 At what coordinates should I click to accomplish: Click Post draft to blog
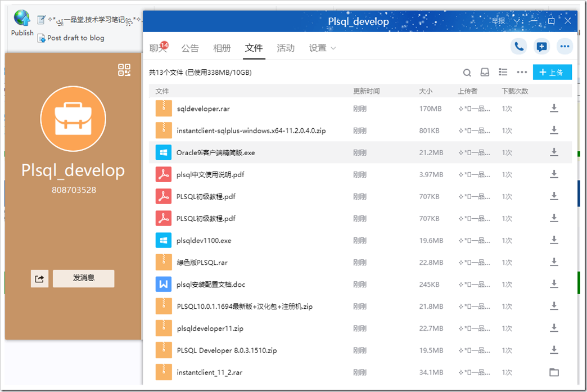pyautogui.click(x=71, y=38)
